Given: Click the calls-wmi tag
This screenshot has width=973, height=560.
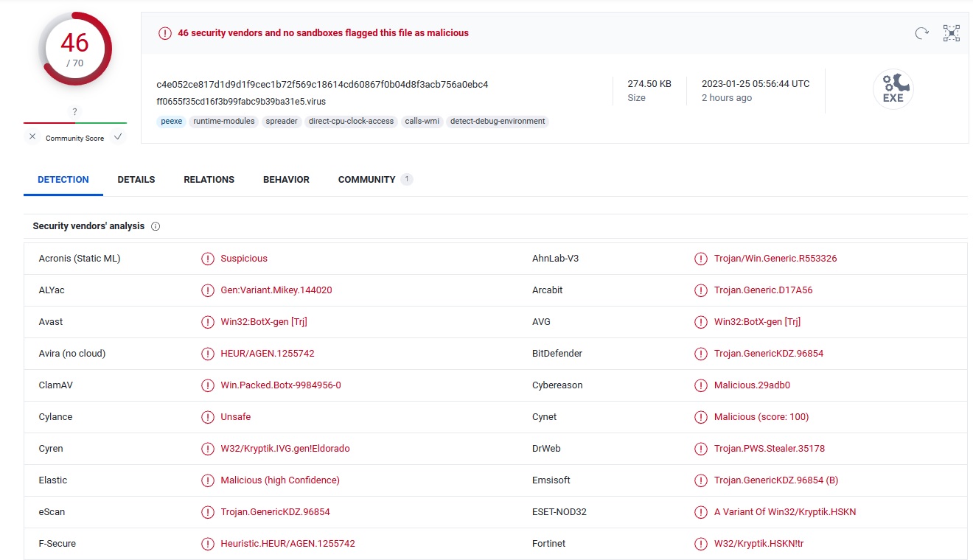Looking at the screenshot, I should (422, 122).
